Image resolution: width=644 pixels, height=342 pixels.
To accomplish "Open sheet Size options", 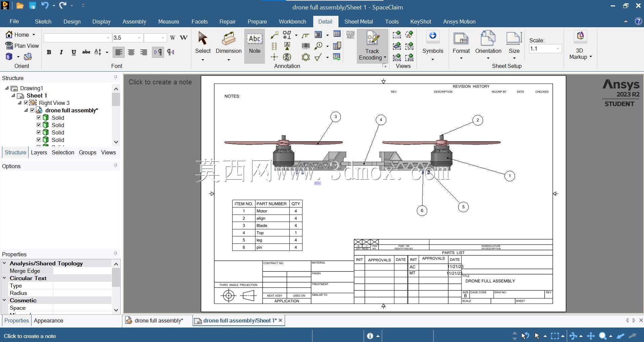I will (514, 46).
